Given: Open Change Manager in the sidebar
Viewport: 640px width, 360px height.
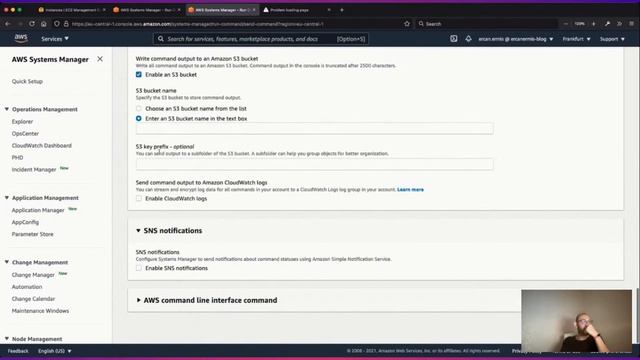Looking at the screenshot, I should [33, 275].
